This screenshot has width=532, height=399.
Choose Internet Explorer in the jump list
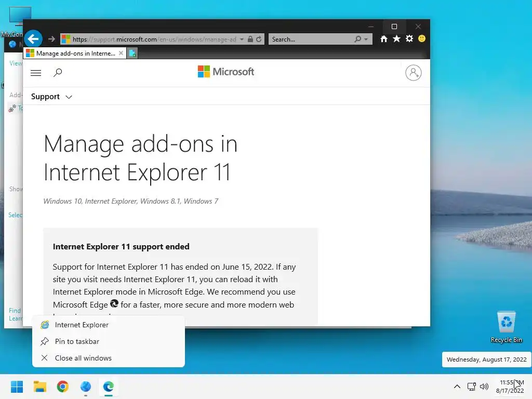(x=109, y=325)
